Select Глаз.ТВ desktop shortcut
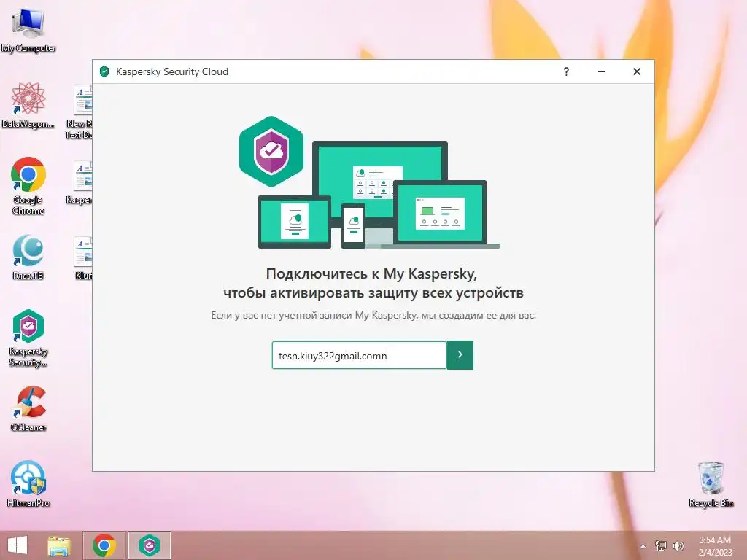The width and height of the screenshot is (747, 560). tap(28, 257)
